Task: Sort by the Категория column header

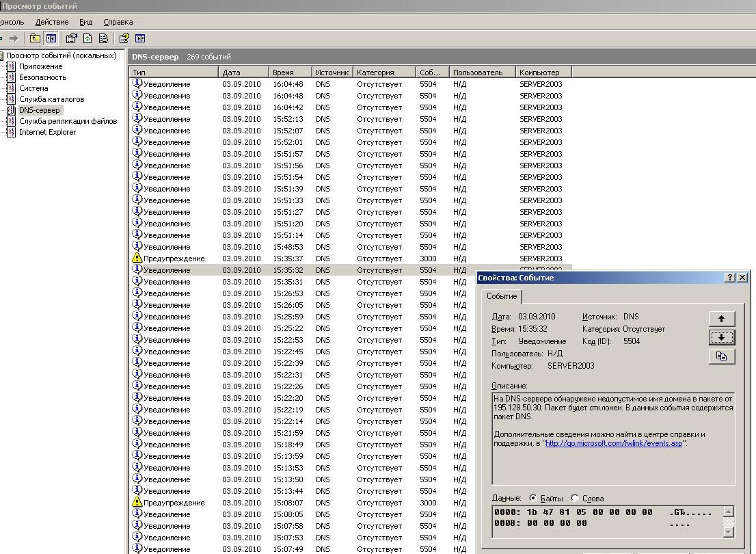Action: point(384,72)
